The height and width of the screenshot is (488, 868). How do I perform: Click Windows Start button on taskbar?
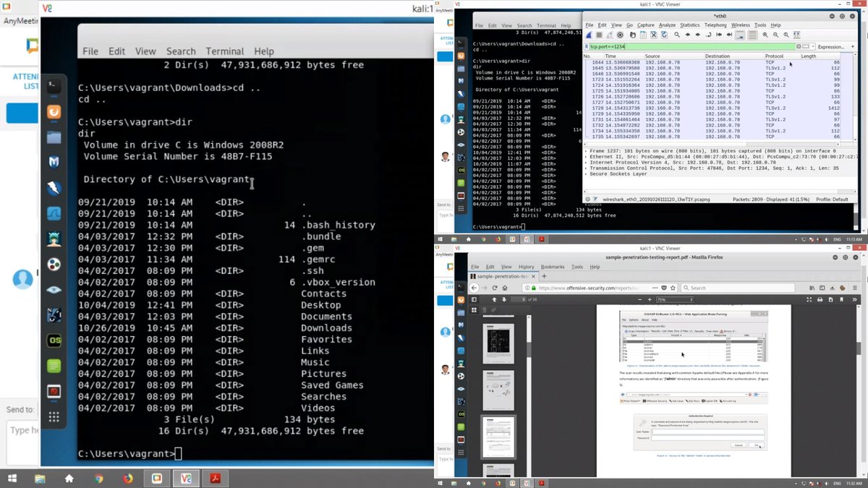tap(12, 478)
